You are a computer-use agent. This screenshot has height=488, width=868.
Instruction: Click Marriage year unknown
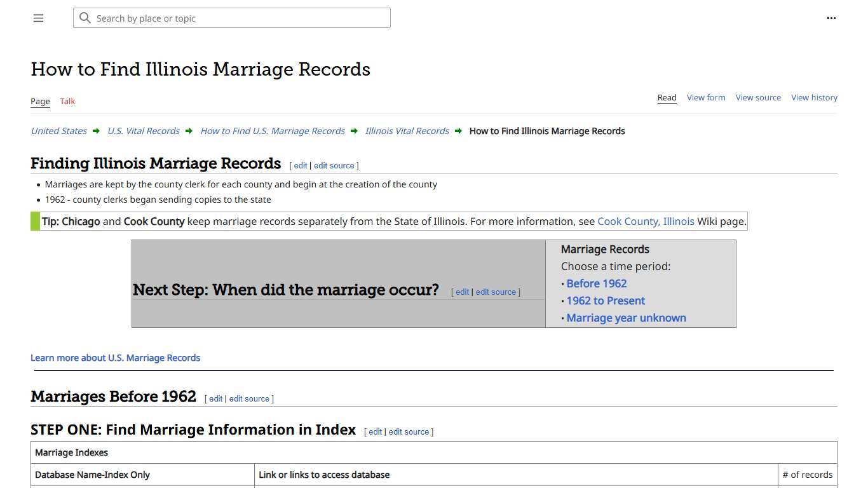click(626, 318)
